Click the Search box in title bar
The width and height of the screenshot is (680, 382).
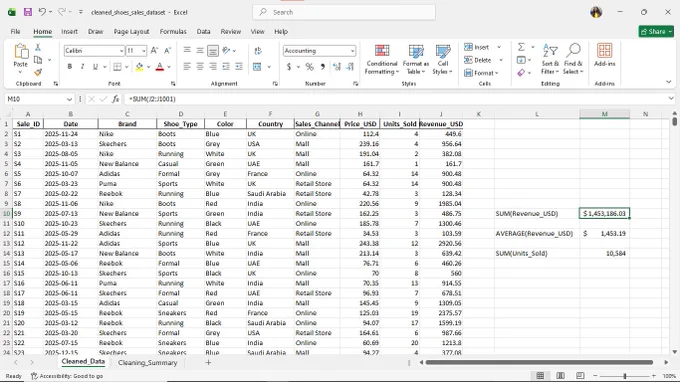(344, 12)
